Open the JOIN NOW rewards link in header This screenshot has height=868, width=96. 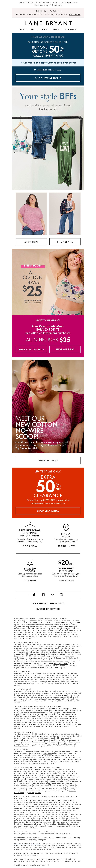(x=75, y=14)
